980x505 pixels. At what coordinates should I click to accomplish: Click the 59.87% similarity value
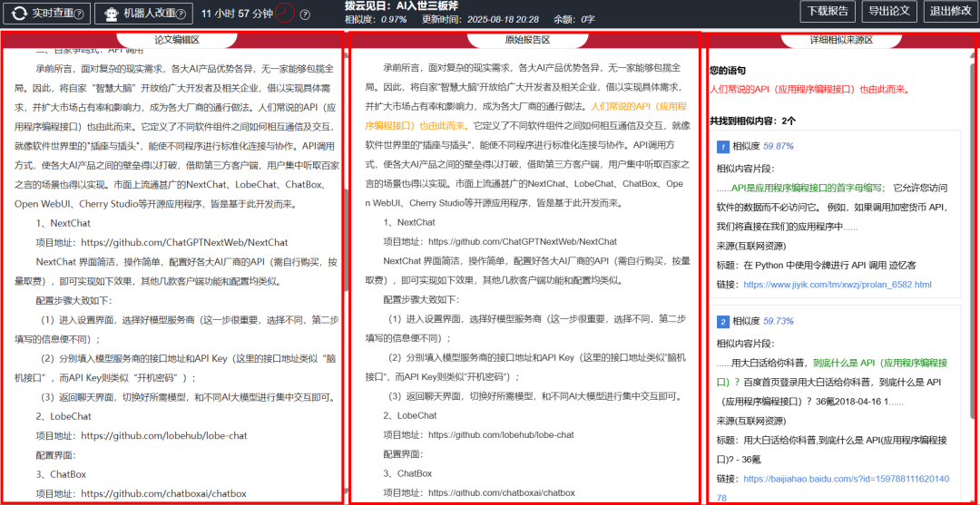[779, 146]
